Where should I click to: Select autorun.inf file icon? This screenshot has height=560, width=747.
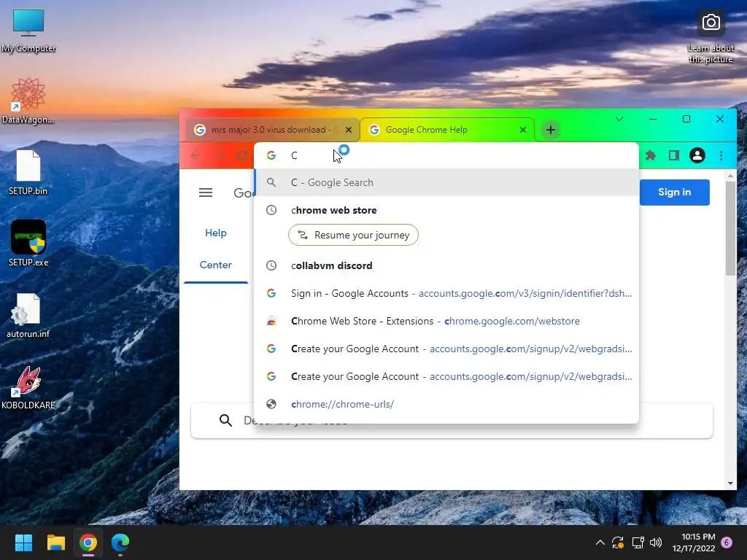[x=28, y=315]
